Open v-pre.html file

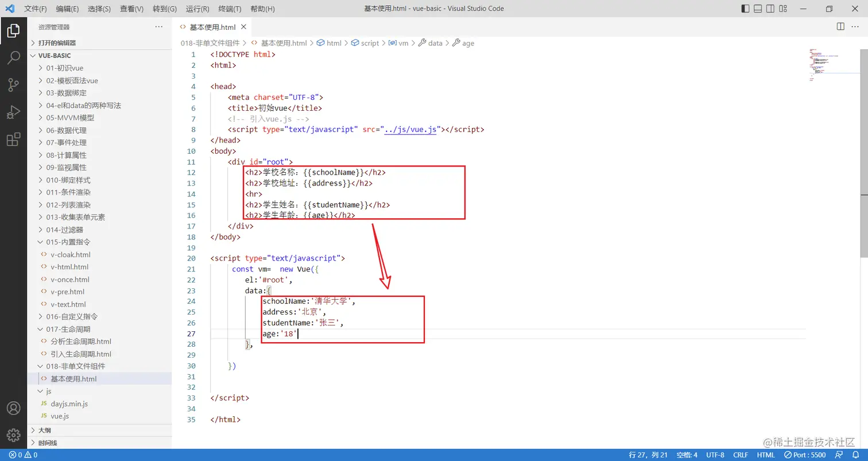[x=100, y=292]
